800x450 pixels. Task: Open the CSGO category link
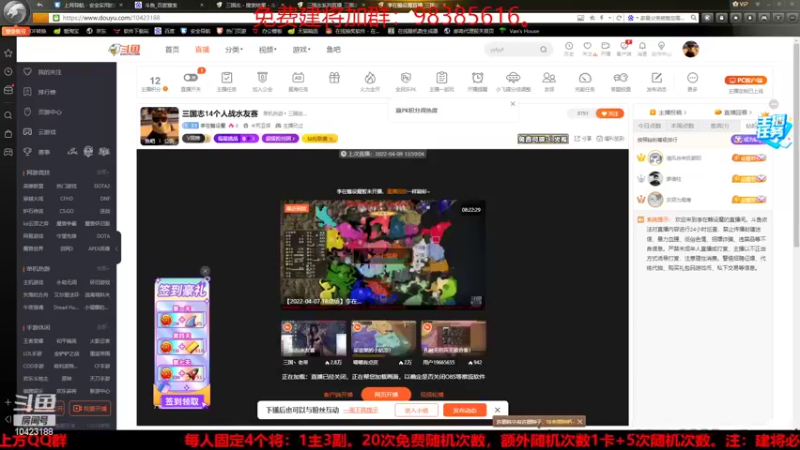click(x=66, y=211)
